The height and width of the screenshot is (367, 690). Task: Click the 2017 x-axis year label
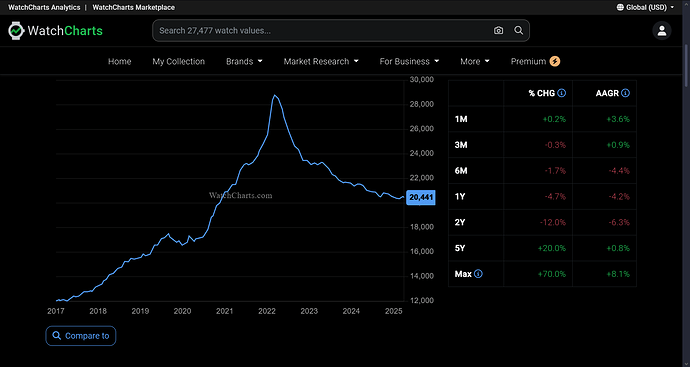56,311
